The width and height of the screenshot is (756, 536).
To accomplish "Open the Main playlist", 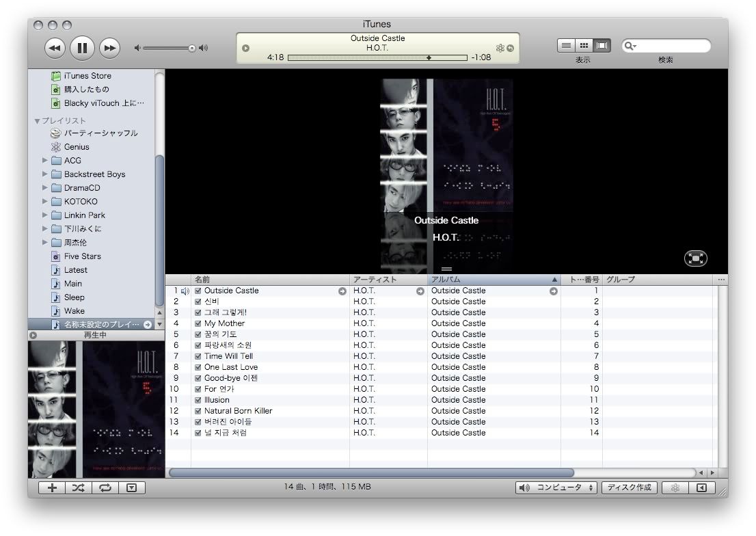I will coord(66,284).
